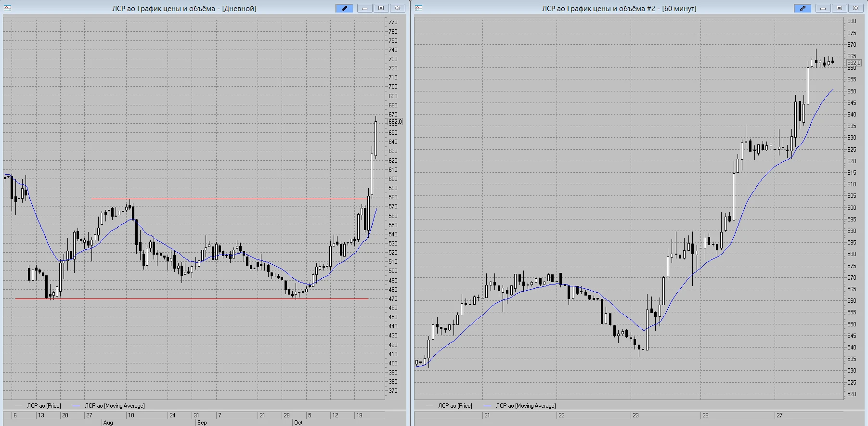Image resolution: width=868 pixels, height=426 pixels.
Task: Click the 662,0 price label on 60-minute chart axis
Action: coord(854,63)
